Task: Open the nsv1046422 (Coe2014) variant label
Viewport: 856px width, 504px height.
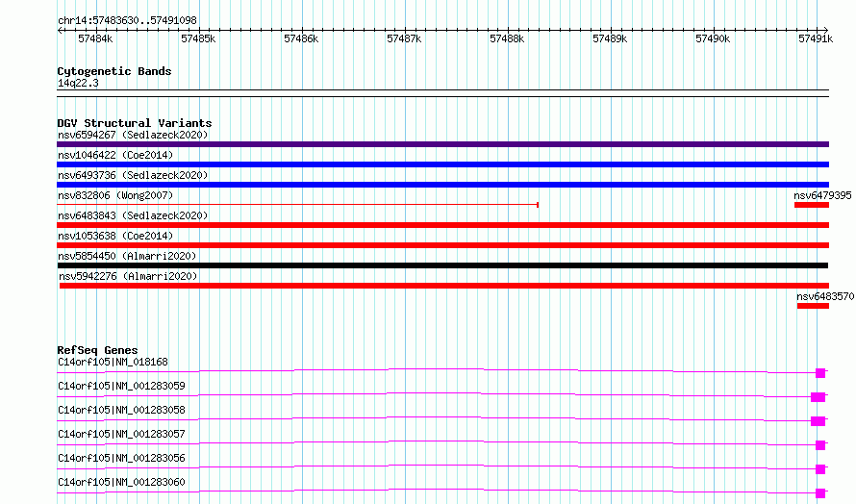Action: [115, 155]
